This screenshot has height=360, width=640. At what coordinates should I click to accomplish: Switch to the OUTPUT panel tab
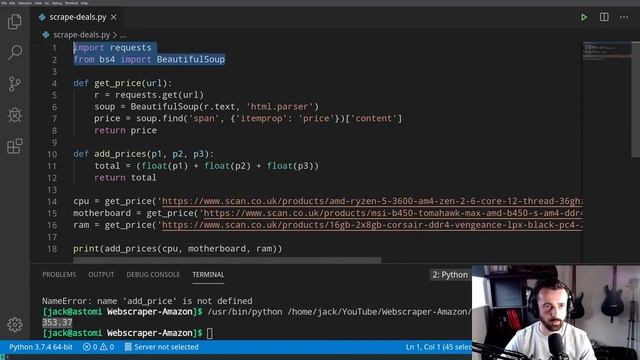101,275
